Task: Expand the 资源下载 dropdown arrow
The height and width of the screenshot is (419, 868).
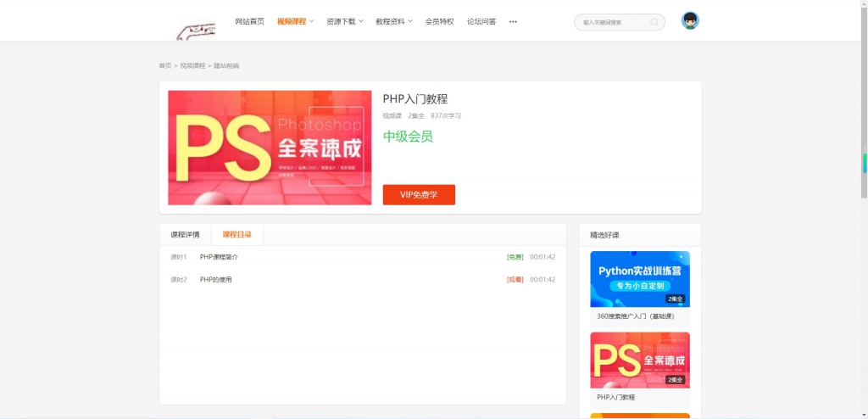Action: (361, 21)
